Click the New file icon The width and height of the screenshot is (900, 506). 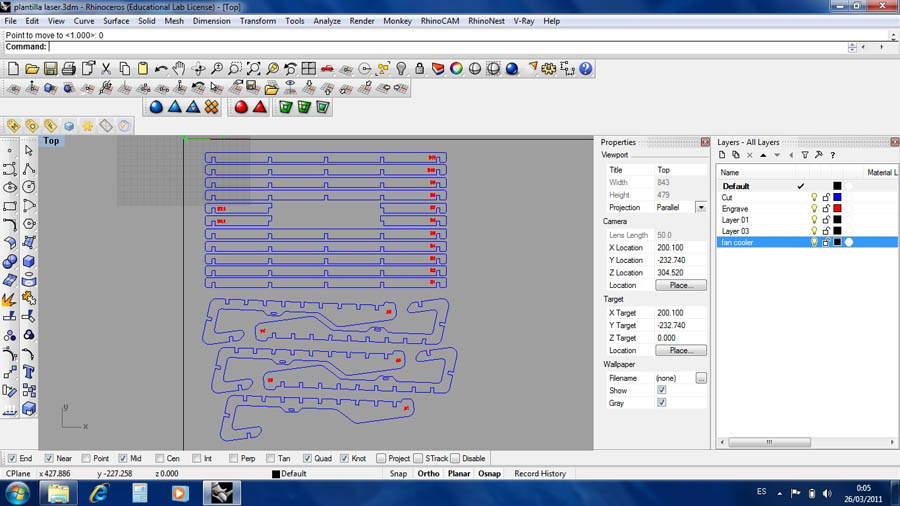(13, 69)
